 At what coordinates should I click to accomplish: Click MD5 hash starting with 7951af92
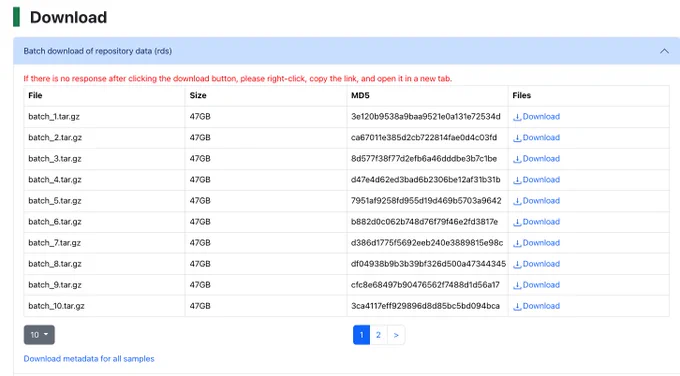426,201
